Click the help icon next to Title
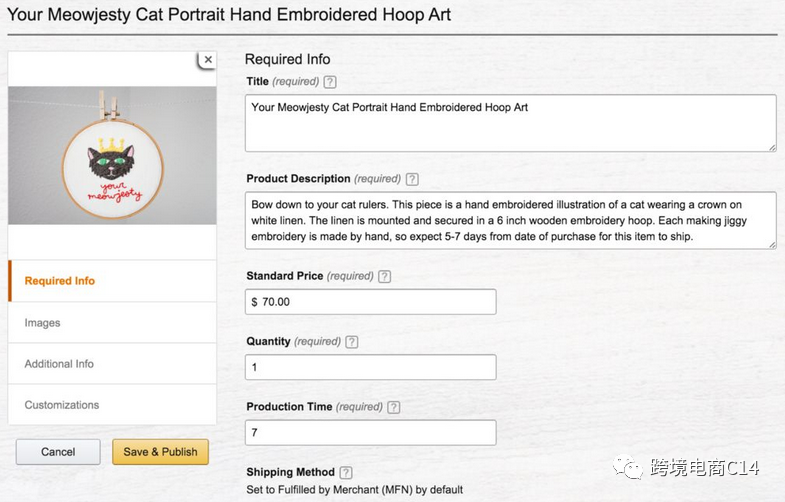Screen dimensions: 785x502 click(331, 82)
